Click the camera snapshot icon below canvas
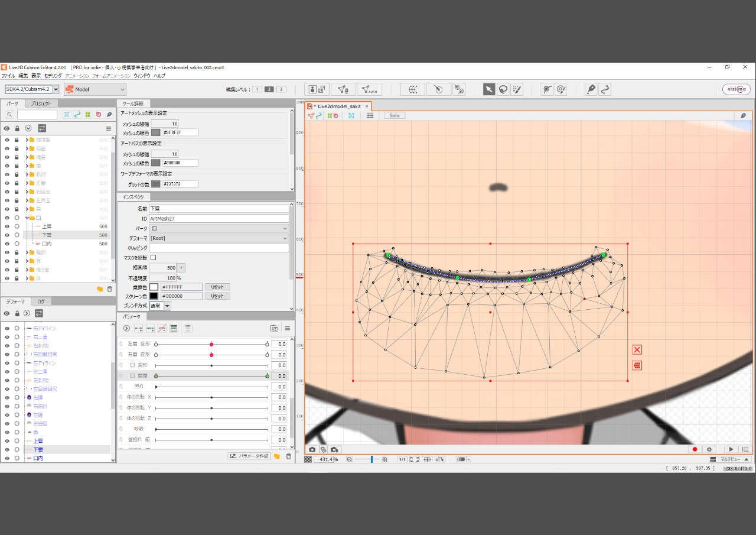This screenshot has height=535, width=756. click(312, 449)
